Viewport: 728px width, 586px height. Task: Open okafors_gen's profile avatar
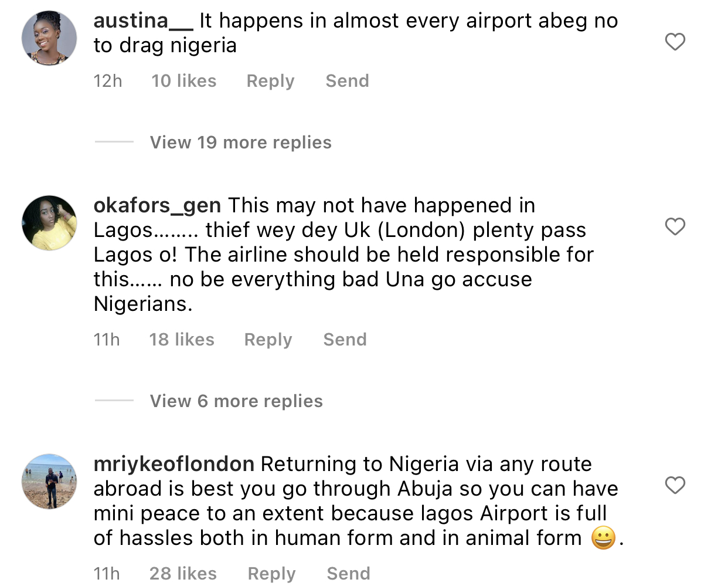click(49, 223)
